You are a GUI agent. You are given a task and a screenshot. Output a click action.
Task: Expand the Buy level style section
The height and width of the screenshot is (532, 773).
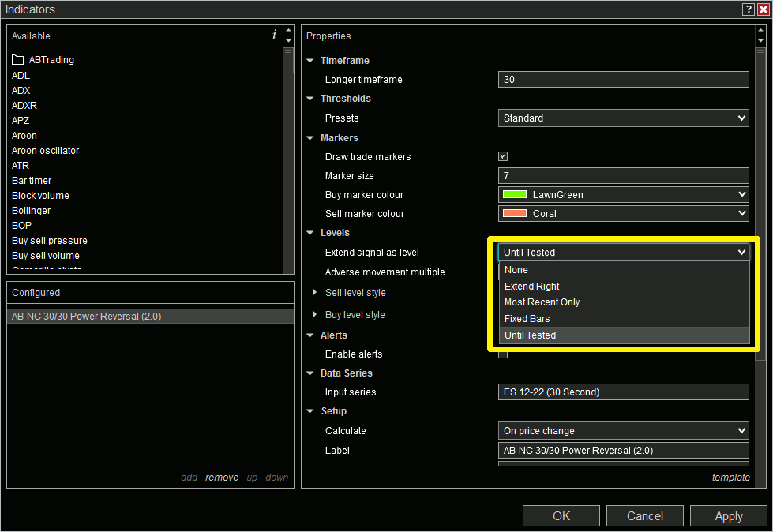(x=316, y=314)
